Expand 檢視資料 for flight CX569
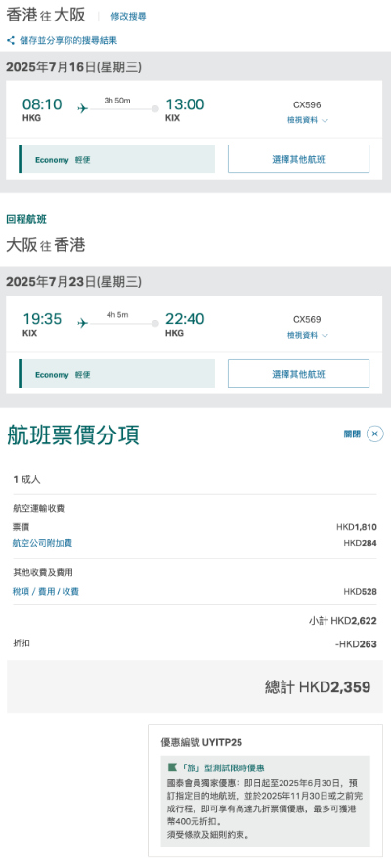The image size is (391, 868). click(x=307, y=335)
